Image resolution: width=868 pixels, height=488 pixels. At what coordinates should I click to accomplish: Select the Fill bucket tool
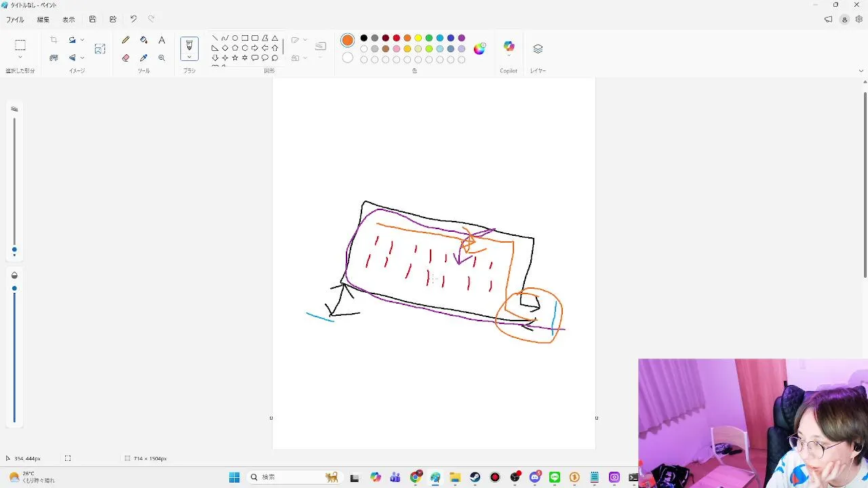pos(144,40)
